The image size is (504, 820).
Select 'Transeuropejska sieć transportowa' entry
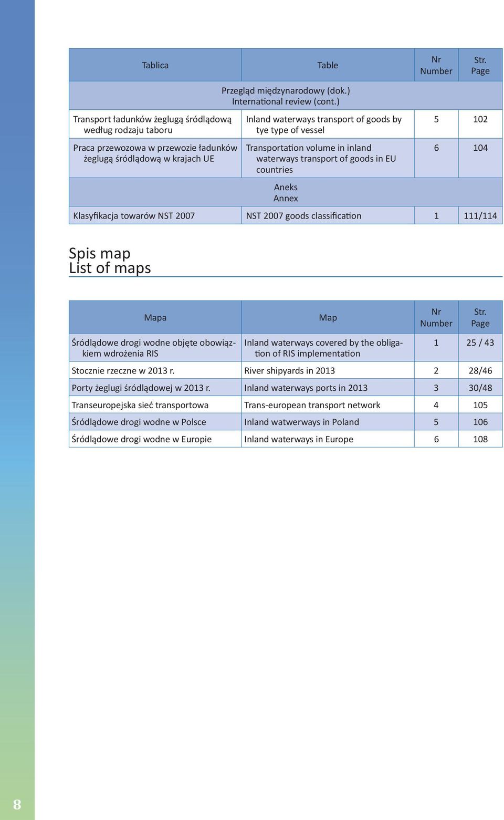point(140,405)
